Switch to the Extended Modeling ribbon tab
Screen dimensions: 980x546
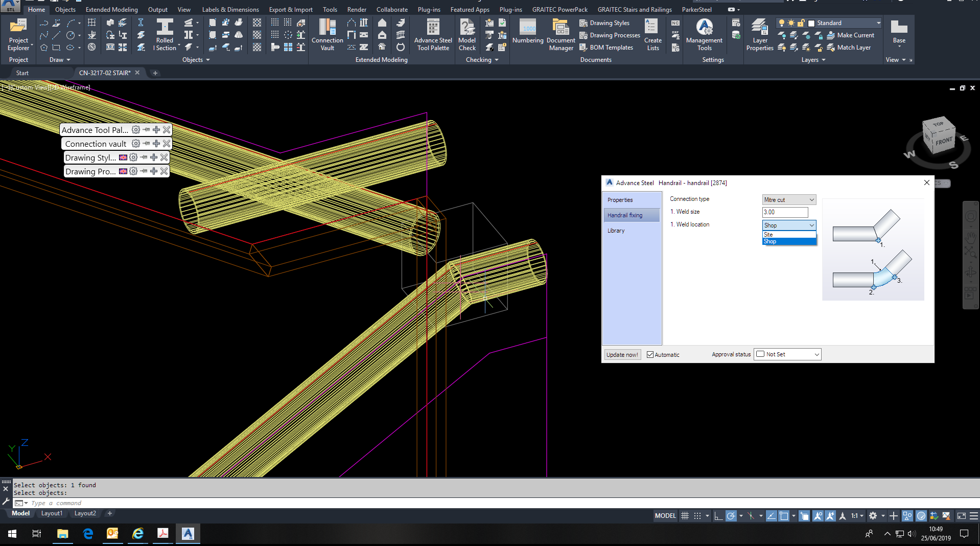[x=111, y=9]
